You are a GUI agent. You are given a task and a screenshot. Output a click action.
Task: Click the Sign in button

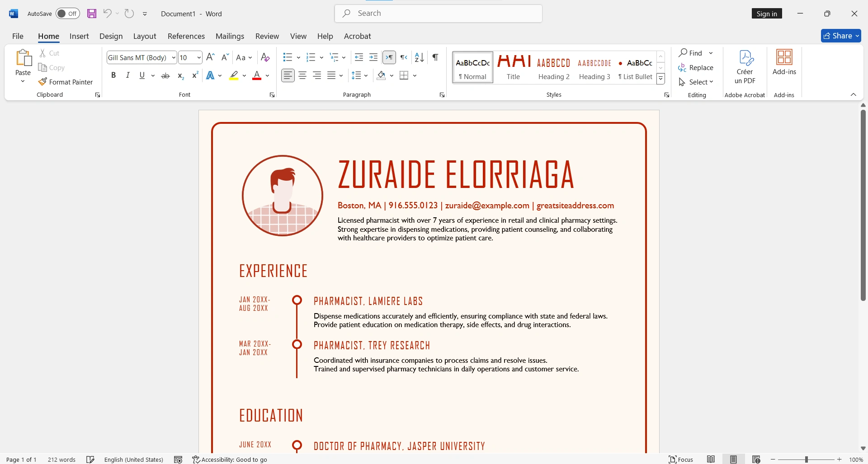766,13
